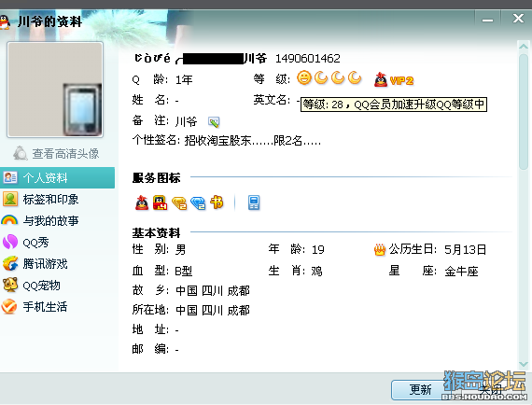Click the 个人资料 card icon in sidebar
Viewport: 532px width, 405px height.
pyautogui.click(x=10, y=177)
